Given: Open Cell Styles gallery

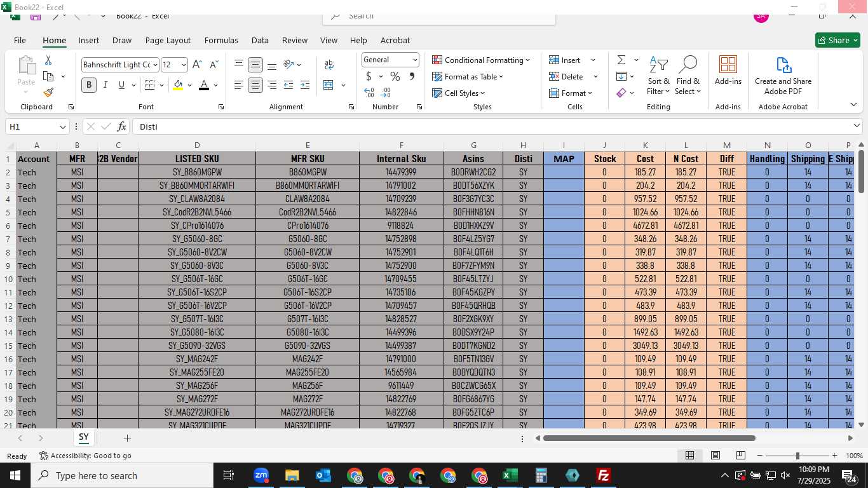Looking at the screenshot, I should [x=458, y=93].
